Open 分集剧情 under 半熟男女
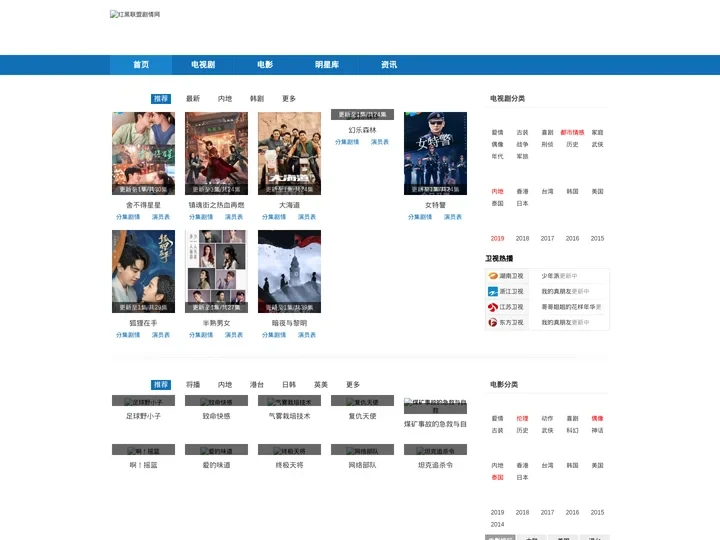The height and width of the screenshot is (540, 720). pos(201,335)
